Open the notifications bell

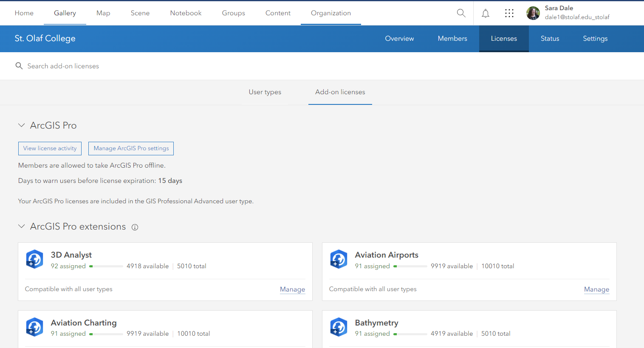(x=485, y=13)
